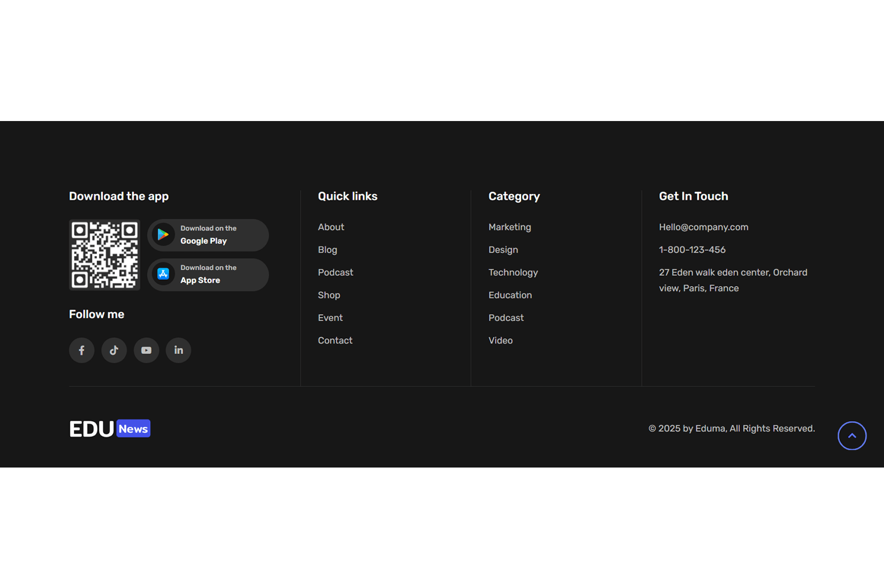Click the App Store logo icon

tap(163, 274)
